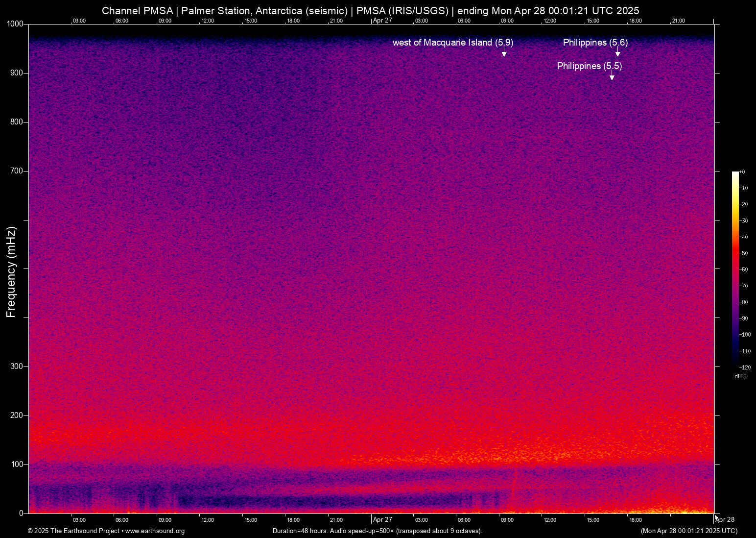Click the '(Mon Apr 28 00:01:21 2025 UTC)' timestamp
This screenshot has height=538, width=756.
click(689, 531)
